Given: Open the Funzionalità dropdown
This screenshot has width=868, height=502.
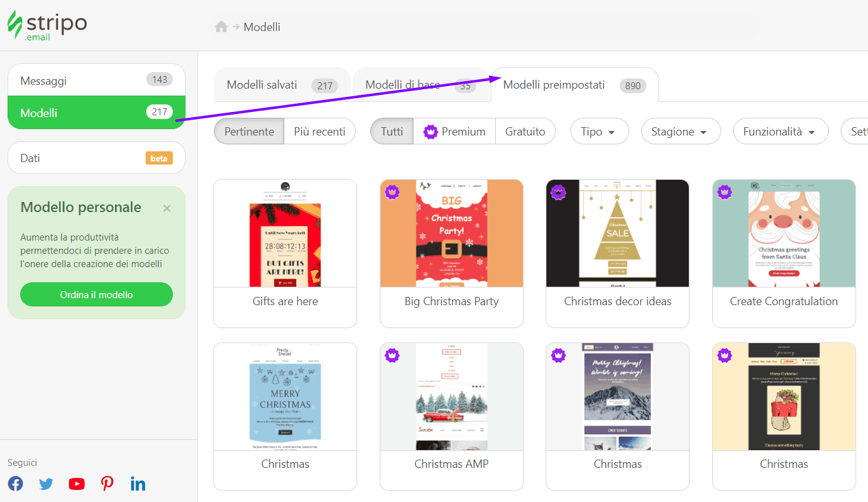Looking at the screenshot, I should tap(781, 131).
